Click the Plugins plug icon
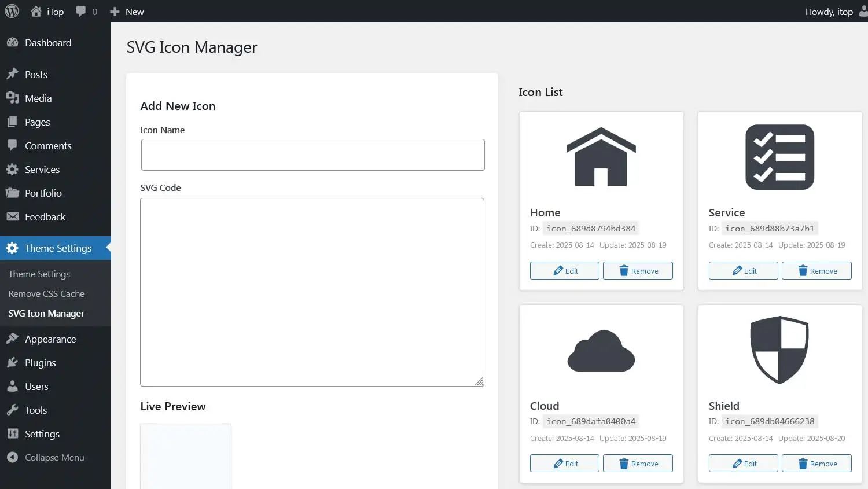Image resolution: width=868 pixels, height=489 pixels. point(12,362)
